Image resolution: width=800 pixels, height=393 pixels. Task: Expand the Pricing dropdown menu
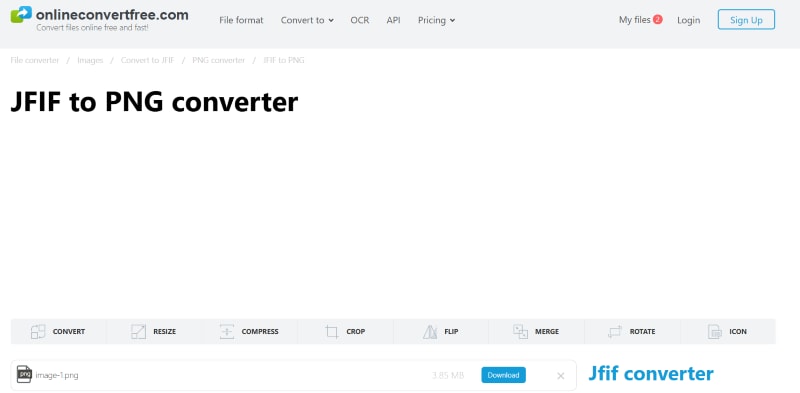point(436,20)
